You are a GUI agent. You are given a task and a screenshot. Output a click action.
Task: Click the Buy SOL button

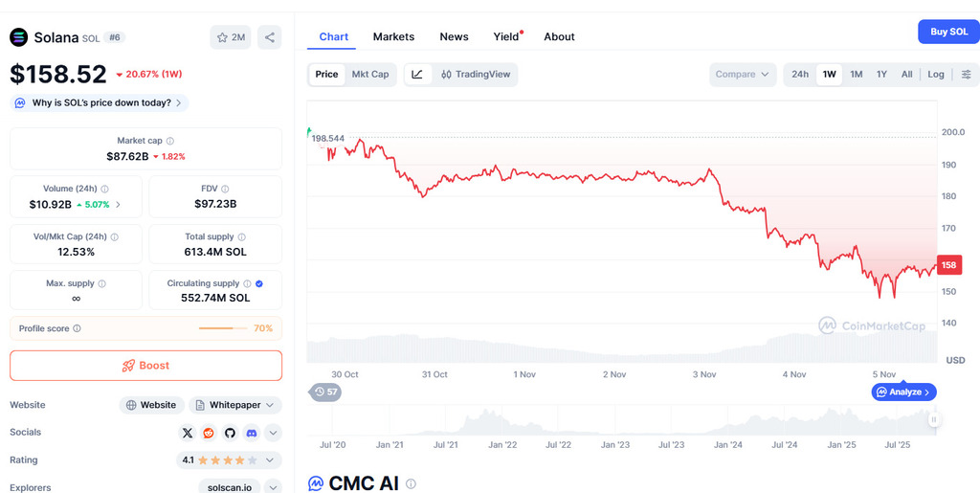click(948, 32)
